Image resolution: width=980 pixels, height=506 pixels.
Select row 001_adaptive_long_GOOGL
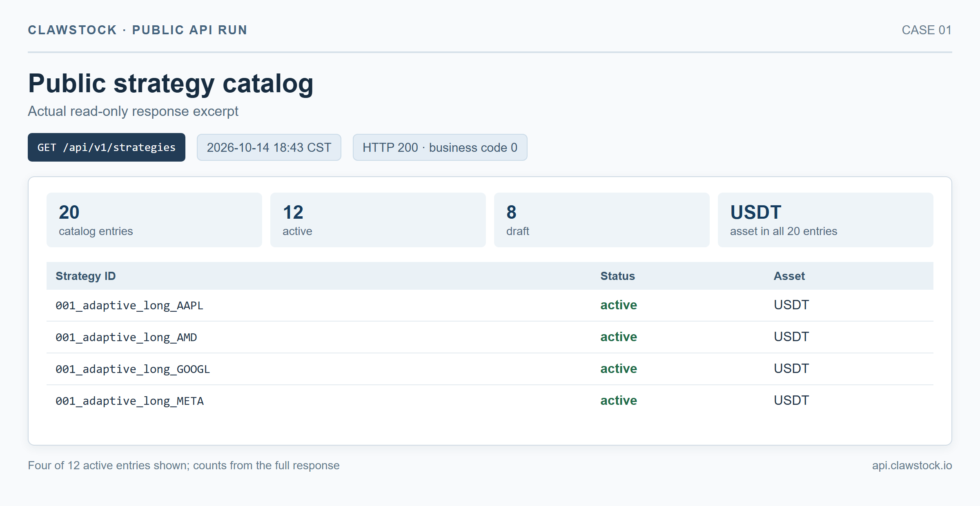[x=490, y=369]
